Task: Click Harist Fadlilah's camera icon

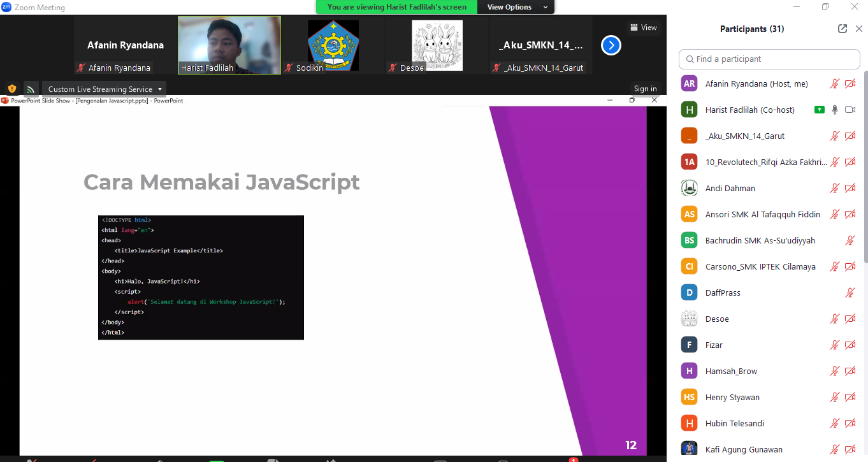Action: (x=850, y=110)
